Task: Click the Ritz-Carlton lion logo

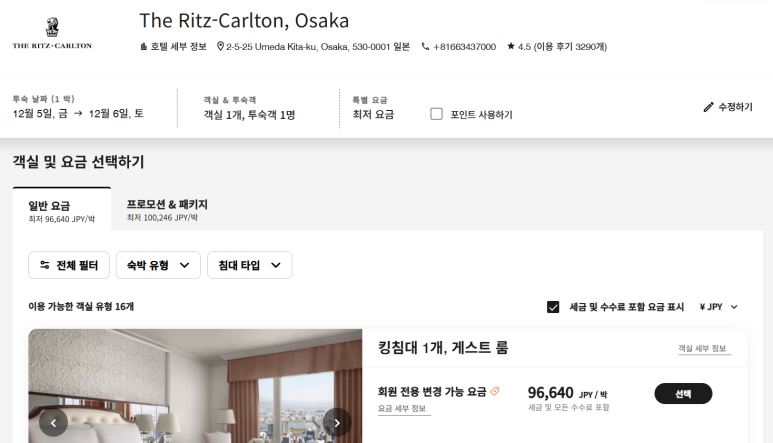Action: [x=52, y=34]
